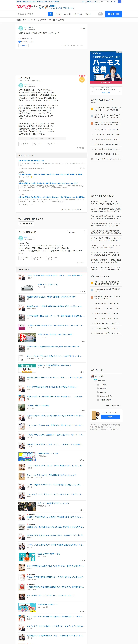Open the grey user avatar icon in header
Viewport: 138px width, 644px height.
coord(100,14)
